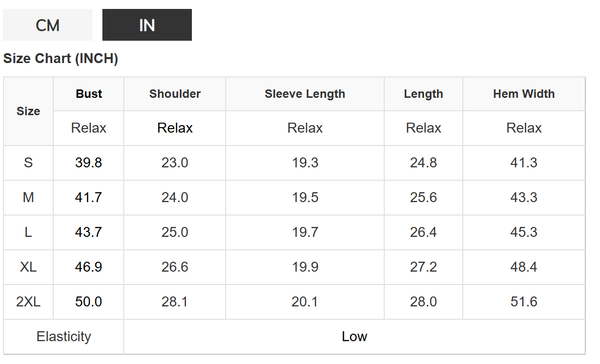
Task: Select the IN unit tab
Action: click(147, 25)
